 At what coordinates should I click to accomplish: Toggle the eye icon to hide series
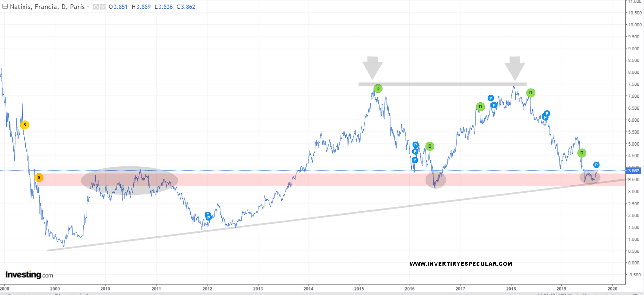click(x=96, y=7)
